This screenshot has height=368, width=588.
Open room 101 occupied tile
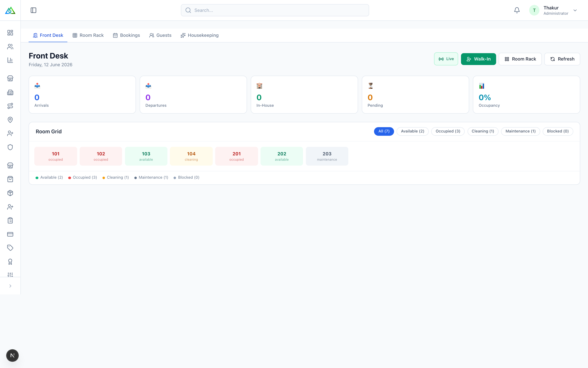pos(56,156)
